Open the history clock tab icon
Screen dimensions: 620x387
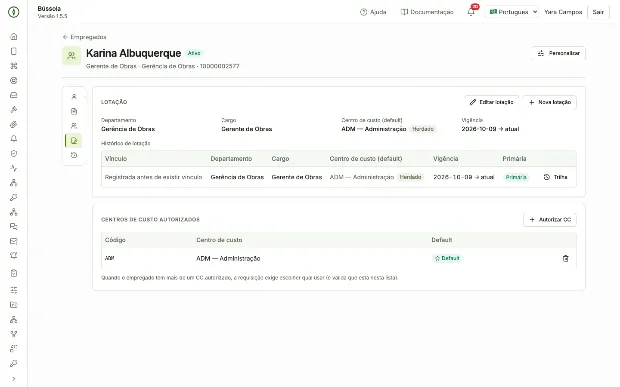point(74,155)
